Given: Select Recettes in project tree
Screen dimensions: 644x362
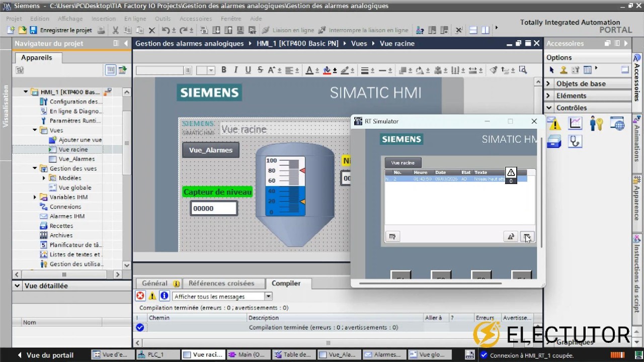Looking at the screenshot, I should [x=61, y=226].
